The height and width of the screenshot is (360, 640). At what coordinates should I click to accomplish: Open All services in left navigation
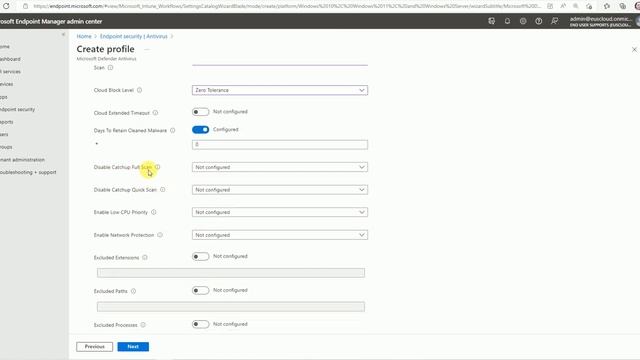point(10,72)
